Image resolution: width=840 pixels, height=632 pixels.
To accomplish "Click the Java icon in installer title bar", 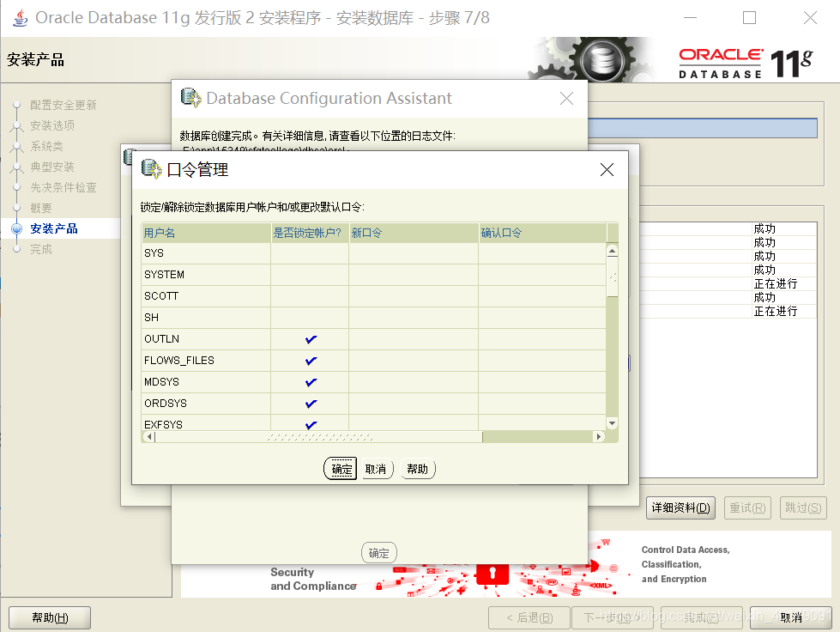I will 21,18.
